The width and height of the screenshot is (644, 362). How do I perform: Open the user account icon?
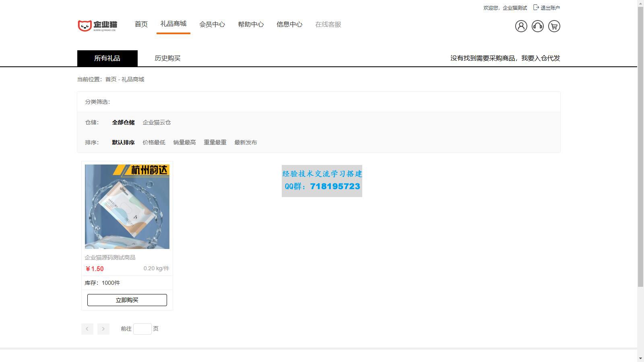tap(521, 26)
